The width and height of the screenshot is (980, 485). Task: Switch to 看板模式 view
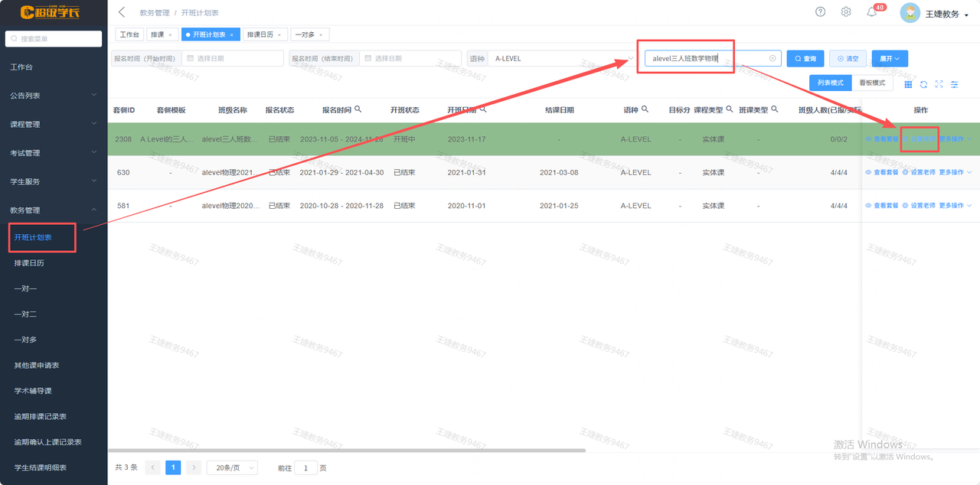coord(871,83)
